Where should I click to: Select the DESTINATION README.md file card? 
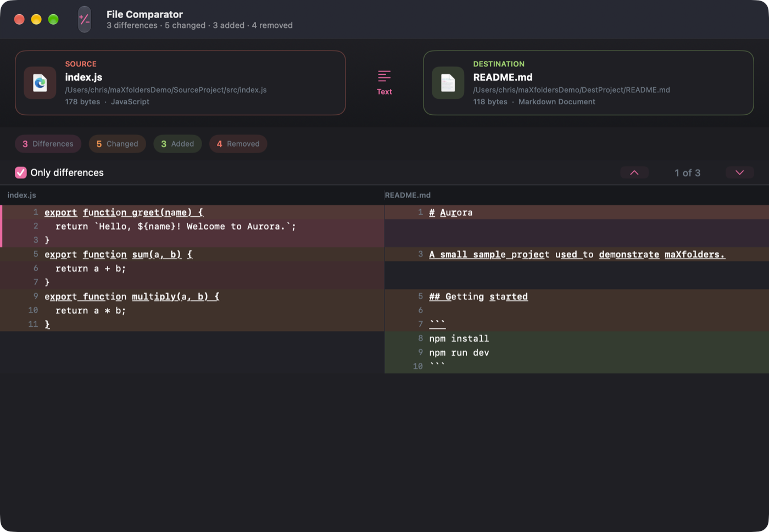(588, 83)
